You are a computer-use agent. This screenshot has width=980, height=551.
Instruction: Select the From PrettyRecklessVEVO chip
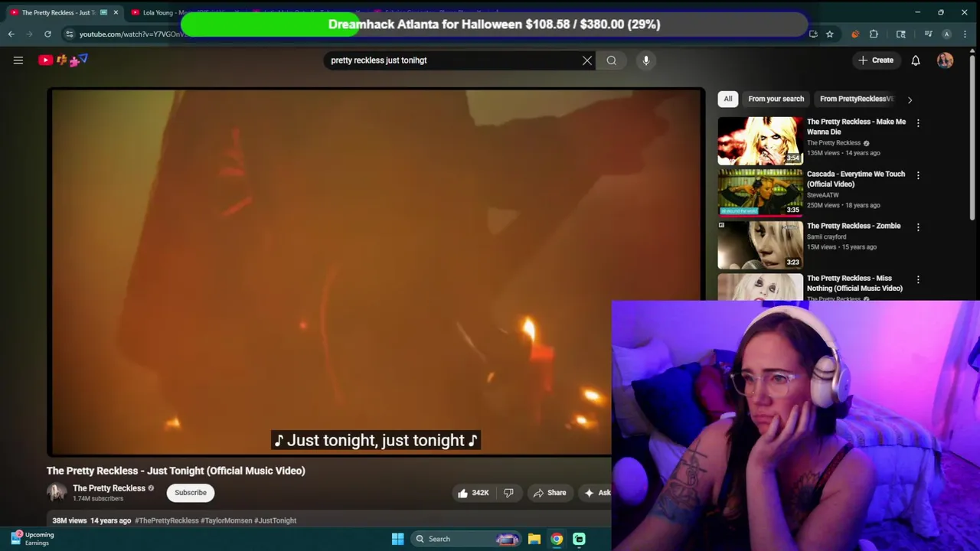[x=856, y=99]
